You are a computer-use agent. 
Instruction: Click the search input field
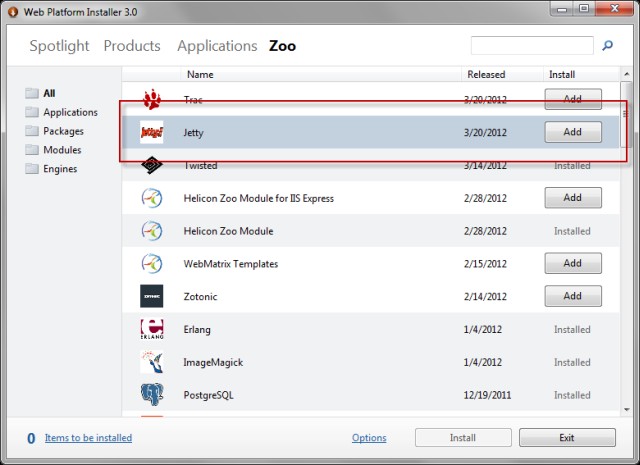click(531, 46)
